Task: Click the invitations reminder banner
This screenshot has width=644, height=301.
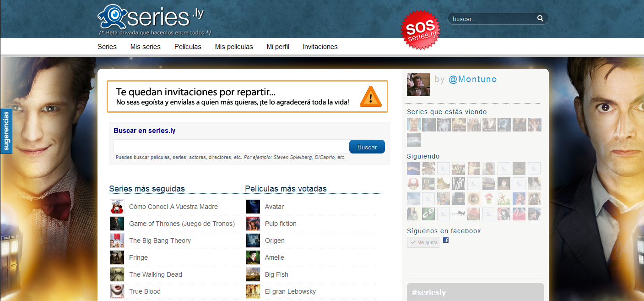Action: click(x=247, y=96)
